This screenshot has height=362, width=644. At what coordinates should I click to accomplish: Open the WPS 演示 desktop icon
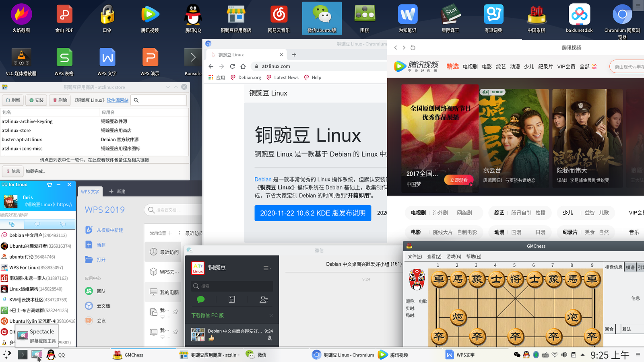tap(150, 62)
